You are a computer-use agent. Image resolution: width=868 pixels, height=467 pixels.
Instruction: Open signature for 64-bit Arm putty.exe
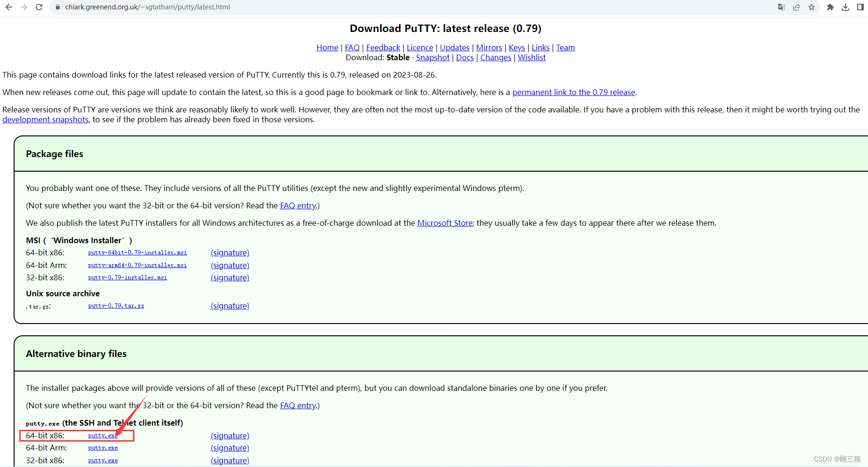pyautogui.click(x=230, y=448)
